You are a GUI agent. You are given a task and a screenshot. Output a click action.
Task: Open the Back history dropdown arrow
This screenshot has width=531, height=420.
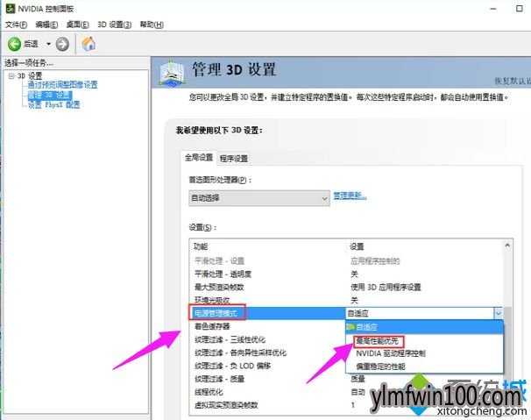click(48, 44)
